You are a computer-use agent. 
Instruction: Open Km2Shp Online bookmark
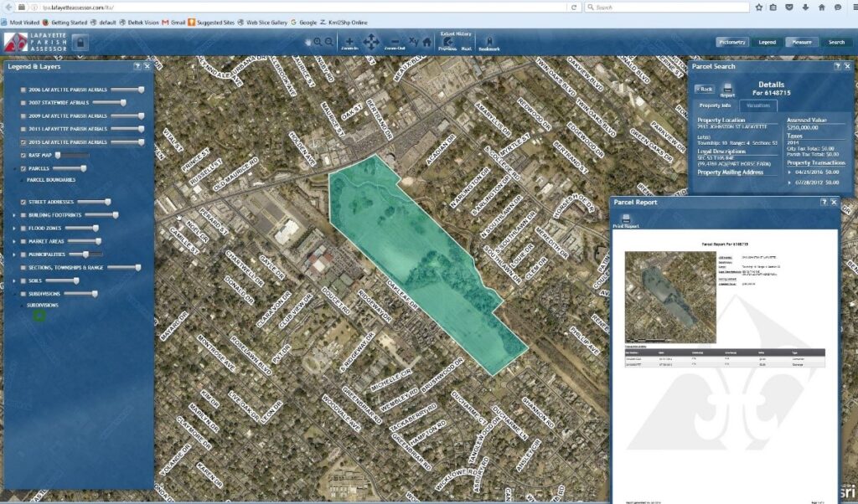(344, 23)
